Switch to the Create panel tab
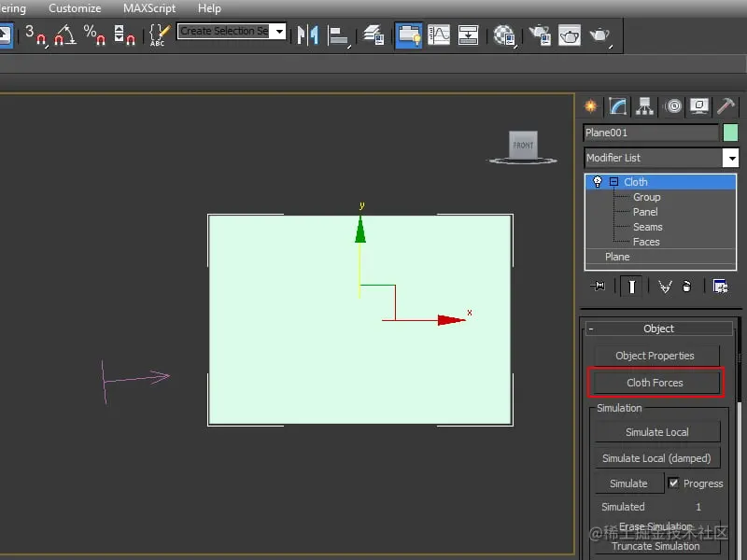Viewport: 747px width, 560px height. [591, 105]
